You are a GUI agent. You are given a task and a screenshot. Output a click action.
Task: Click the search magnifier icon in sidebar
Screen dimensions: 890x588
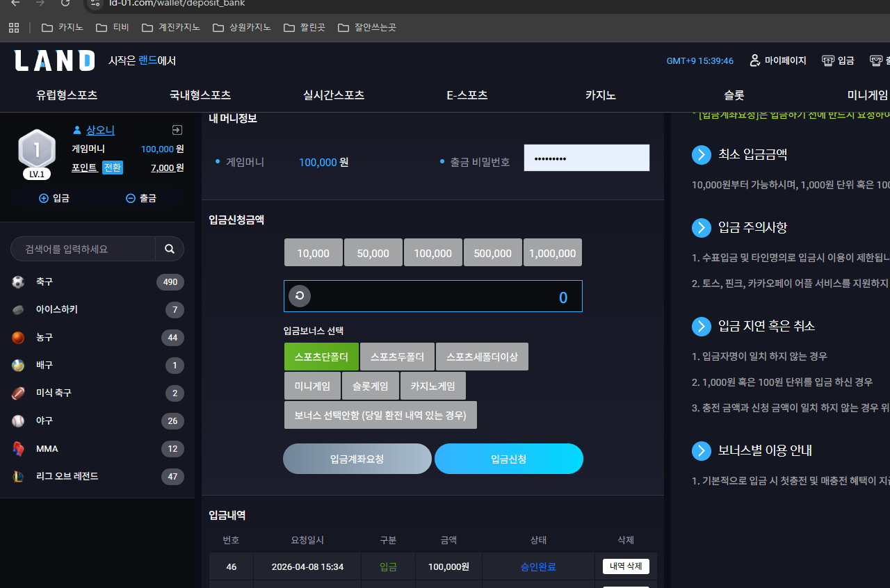tap(170, 249)
